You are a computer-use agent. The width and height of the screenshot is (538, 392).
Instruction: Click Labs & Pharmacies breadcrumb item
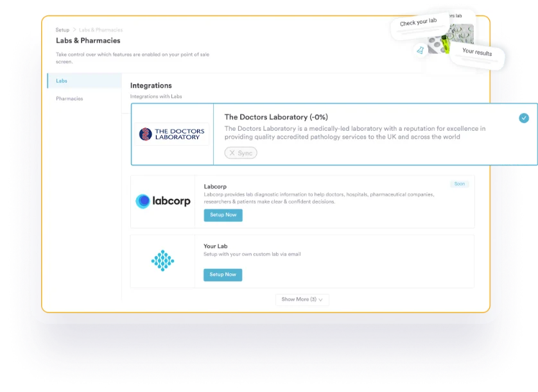101,30
